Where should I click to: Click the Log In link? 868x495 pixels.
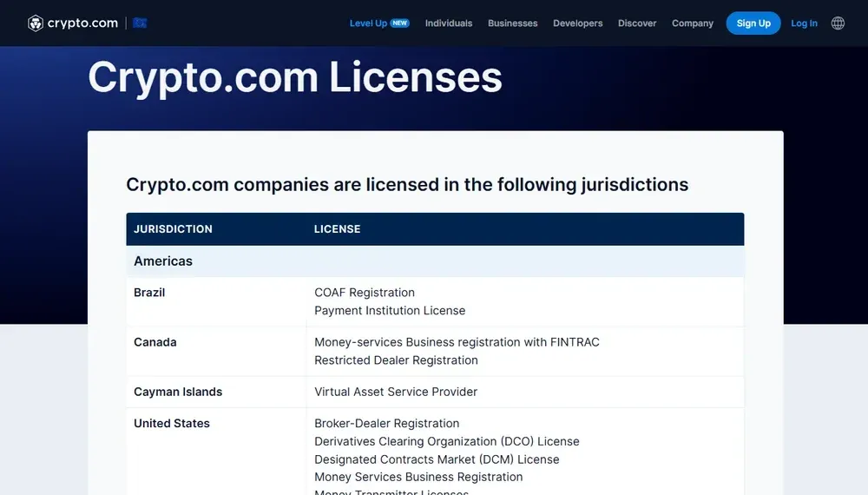(x=804, y=23)
